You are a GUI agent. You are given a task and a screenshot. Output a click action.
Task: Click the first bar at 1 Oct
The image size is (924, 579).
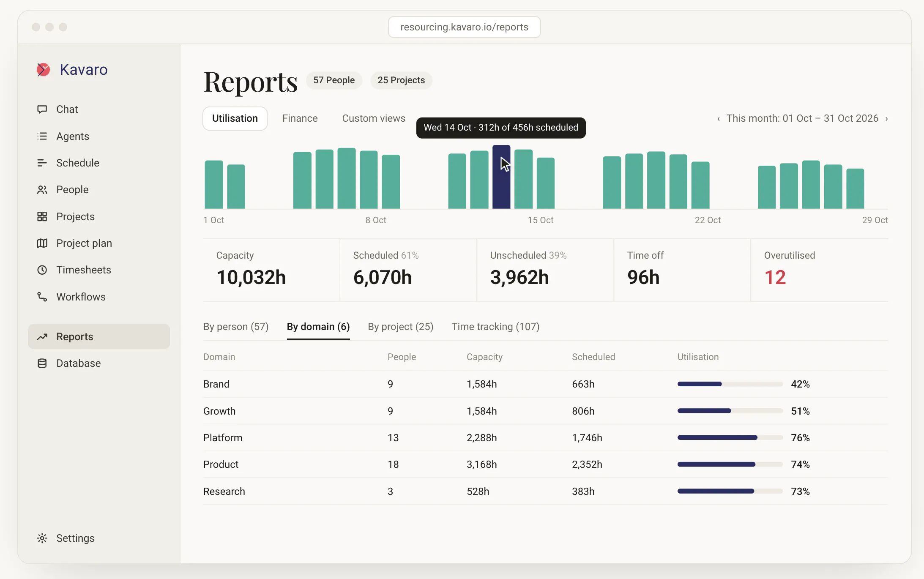(x=214, y=185)
